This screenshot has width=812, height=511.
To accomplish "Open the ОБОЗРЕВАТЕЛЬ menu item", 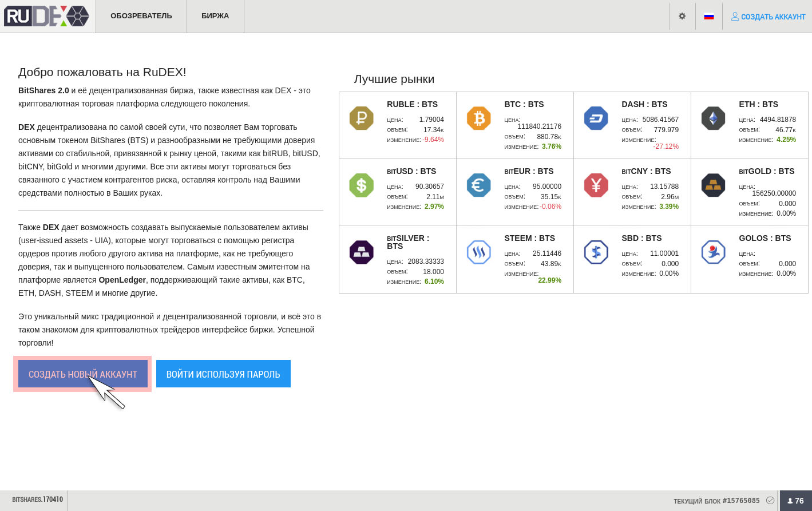I will [x=141, y=16].
